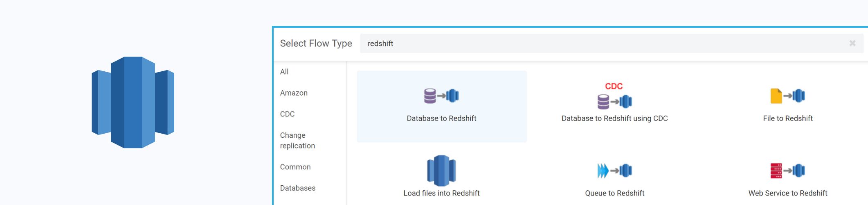Select the Common category

[x=295, y=167]
